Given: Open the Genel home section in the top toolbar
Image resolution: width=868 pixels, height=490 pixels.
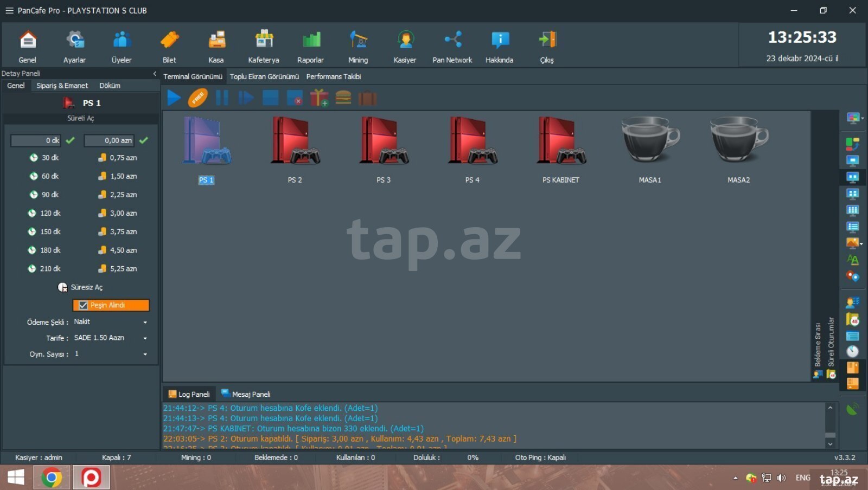Looking at the screenshot, I should (x=28, y=47).
